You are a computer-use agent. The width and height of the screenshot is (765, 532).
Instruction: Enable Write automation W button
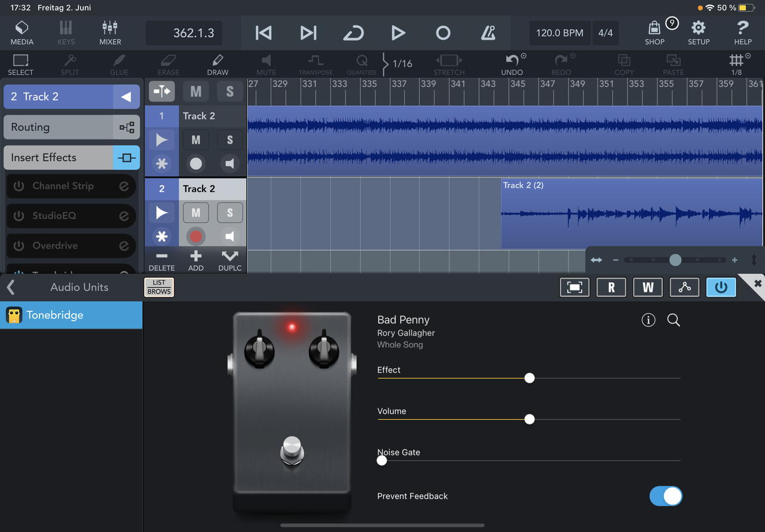pyautogui.click(x=648, y=288)
